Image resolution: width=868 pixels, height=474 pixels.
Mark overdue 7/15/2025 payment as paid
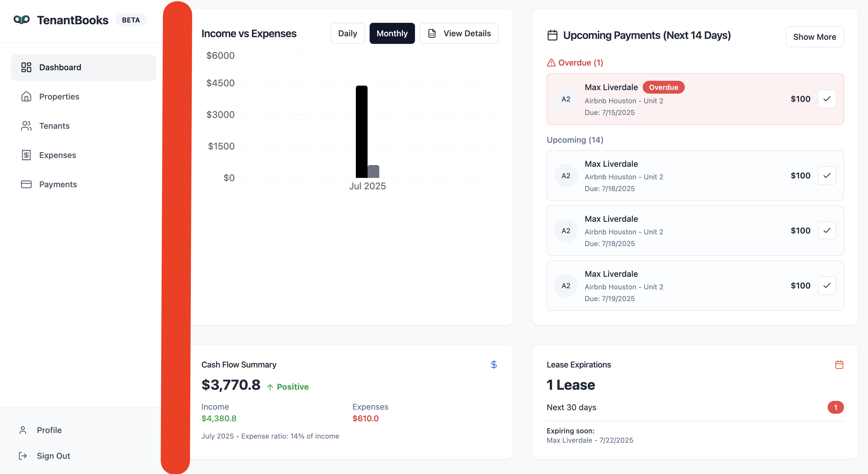827,99
